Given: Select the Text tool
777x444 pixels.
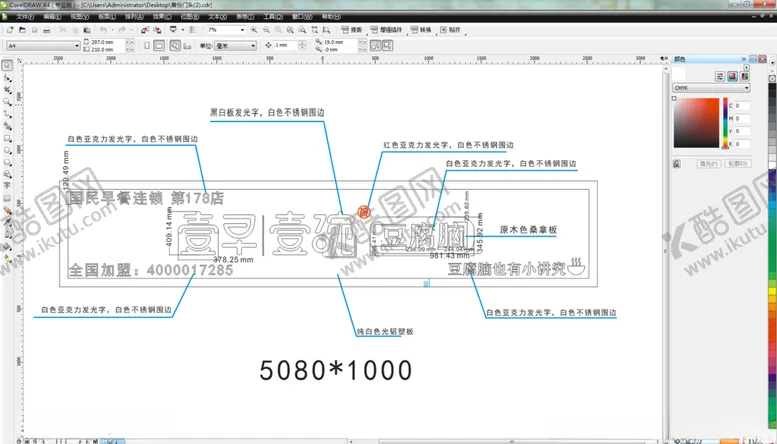Looking at the screenshot, I should [7, 186].
